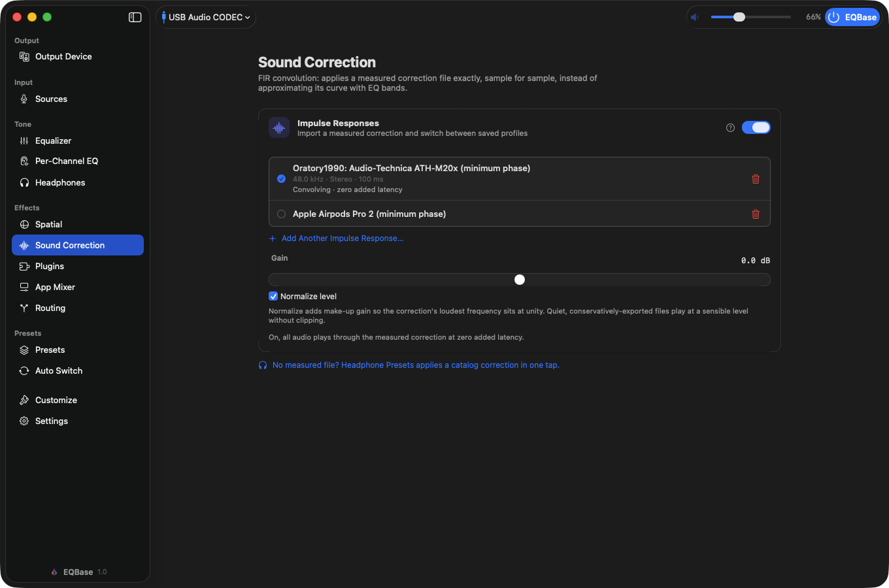889x588 pixels.
Task: Adjust the Gain slider
Action: (520, 280)
